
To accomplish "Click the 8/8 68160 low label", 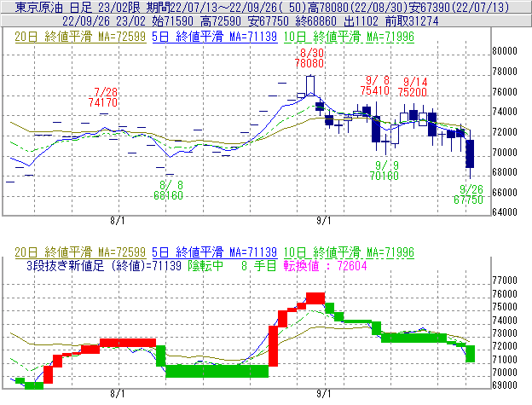I will coord(168,190).
